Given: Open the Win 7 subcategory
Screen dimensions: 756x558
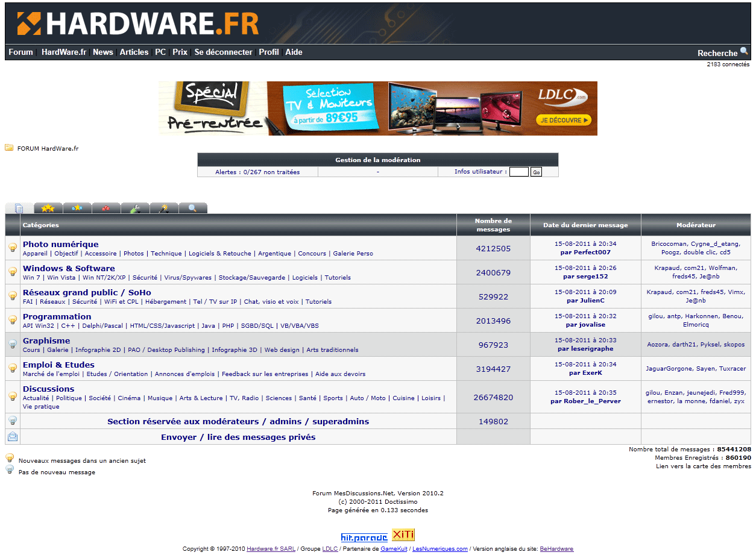Looking at the screenshot, I should coord(31,278).
